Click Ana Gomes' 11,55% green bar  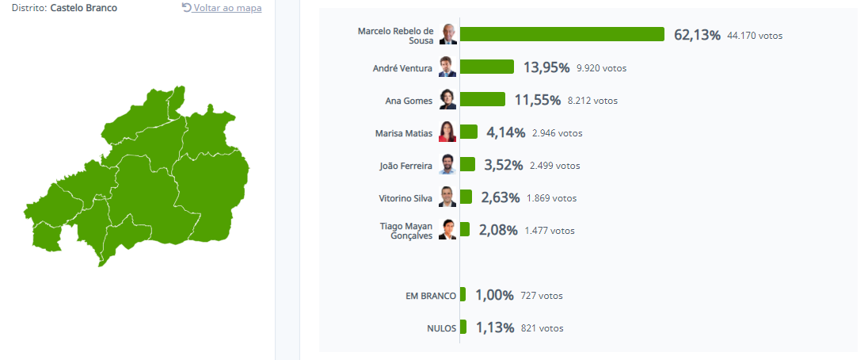[x=482, y=100]
